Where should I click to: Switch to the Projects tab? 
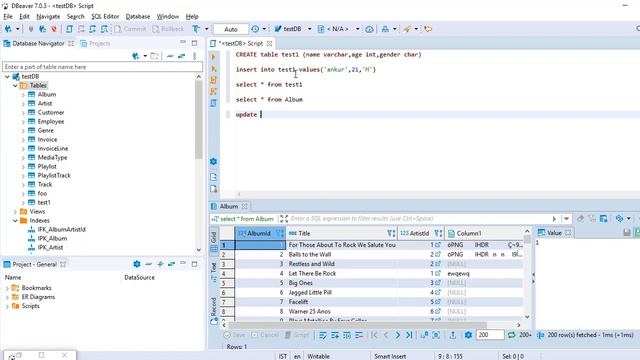[96, 43]
